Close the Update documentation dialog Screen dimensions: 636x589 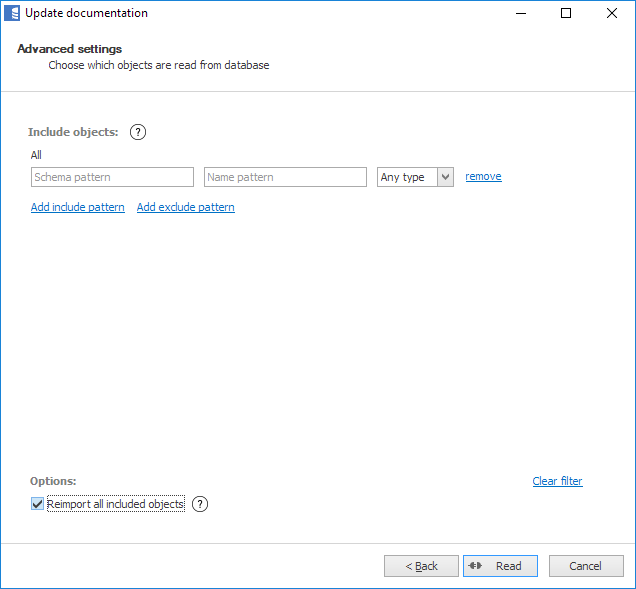[612, 13]
